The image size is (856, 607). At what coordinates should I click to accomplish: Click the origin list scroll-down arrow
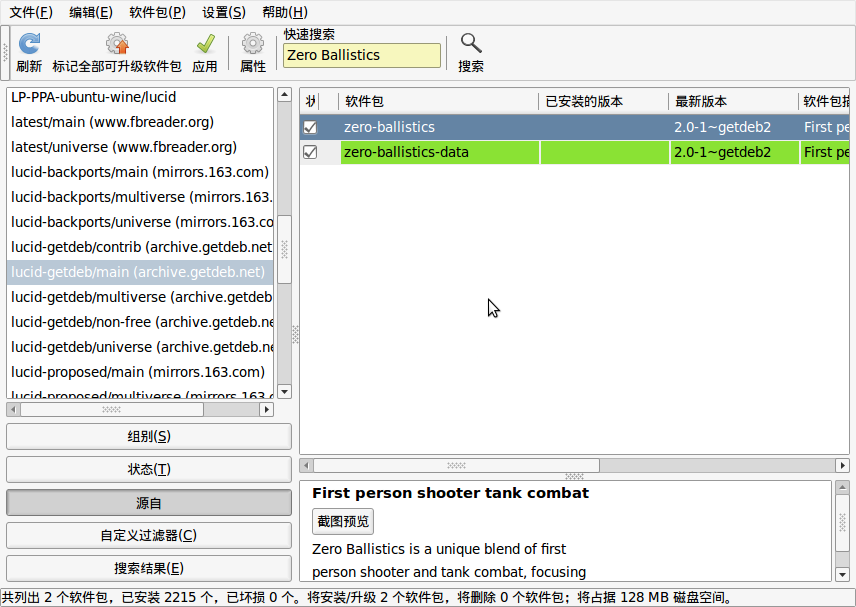tap(284, 391)
